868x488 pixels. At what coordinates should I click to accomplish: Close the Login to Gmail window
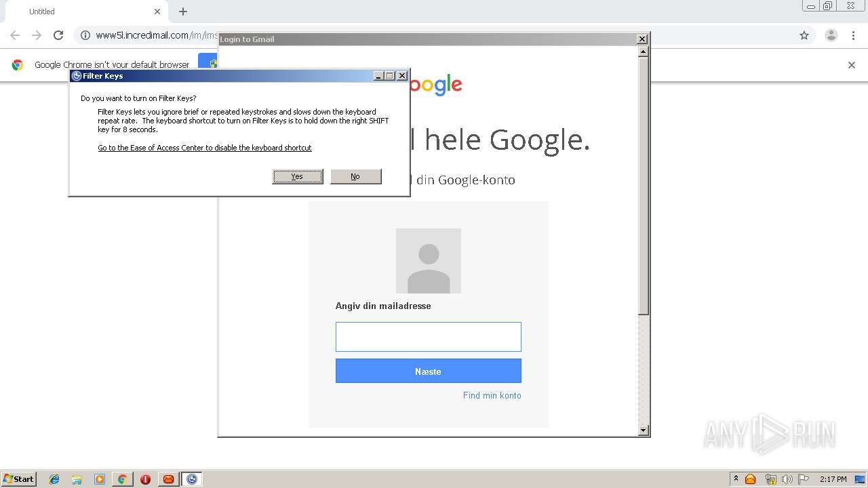coord(642,39)
